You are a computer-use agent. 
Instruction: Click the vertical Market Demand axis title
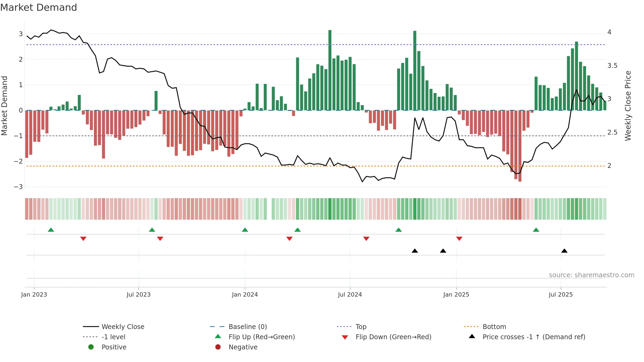tap(4, 106)
